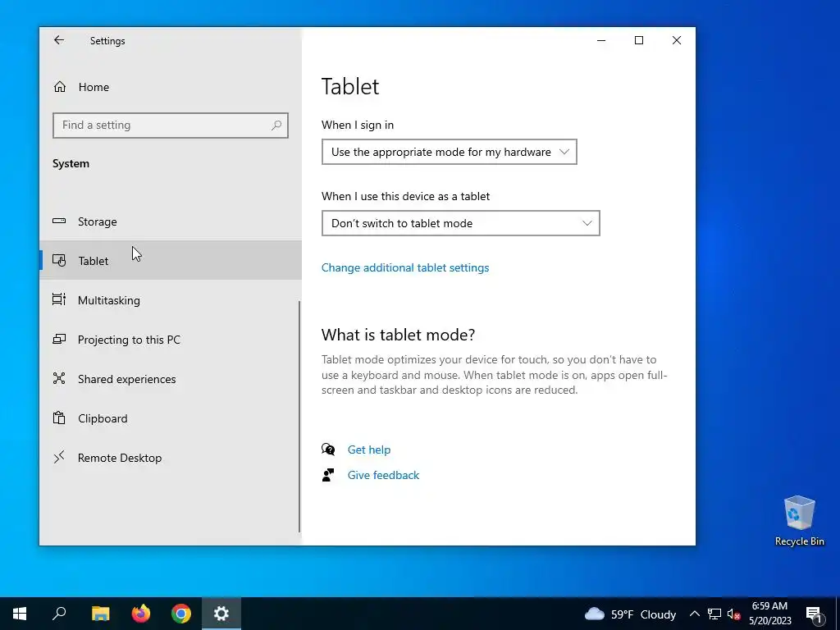Open the notification action center icon

point(814,615)
